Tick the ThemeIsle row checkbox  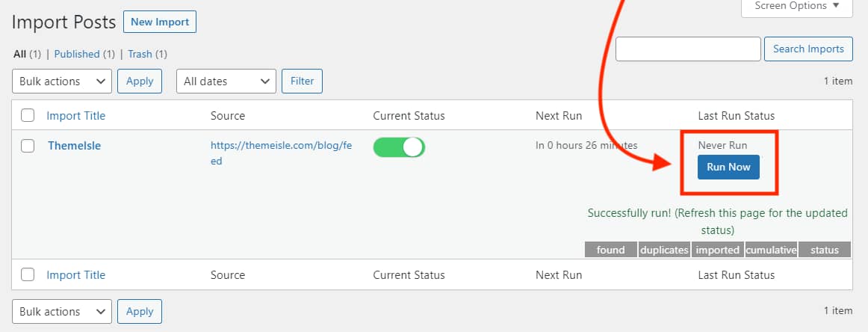coord(28,146)
